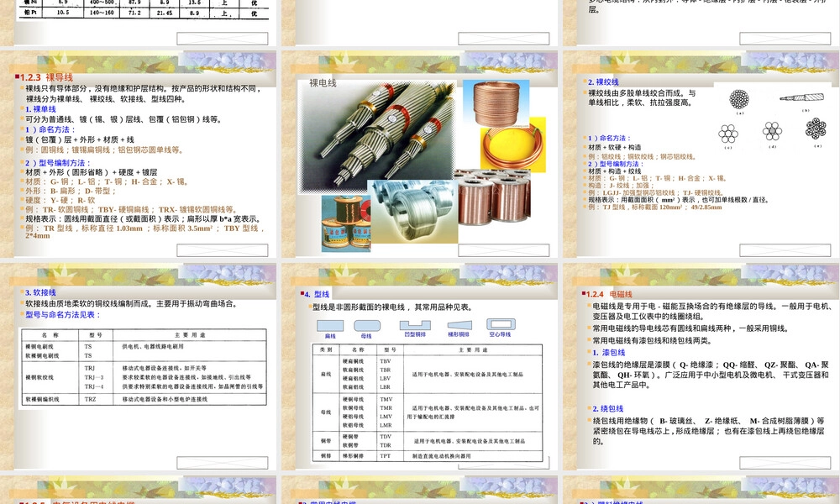Click stranded wire cross-section diagram (a)

point(739,99)
